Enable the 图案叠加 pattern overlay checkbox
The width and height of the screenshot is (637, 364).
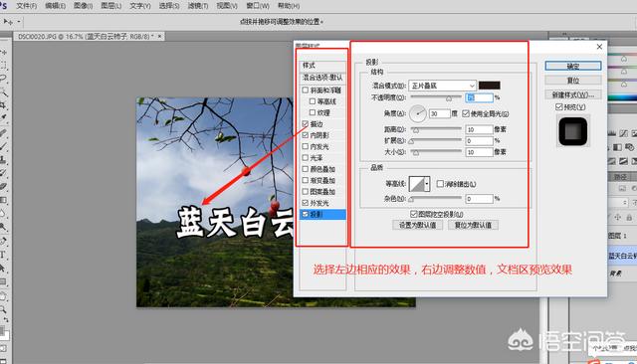(306, 191)
